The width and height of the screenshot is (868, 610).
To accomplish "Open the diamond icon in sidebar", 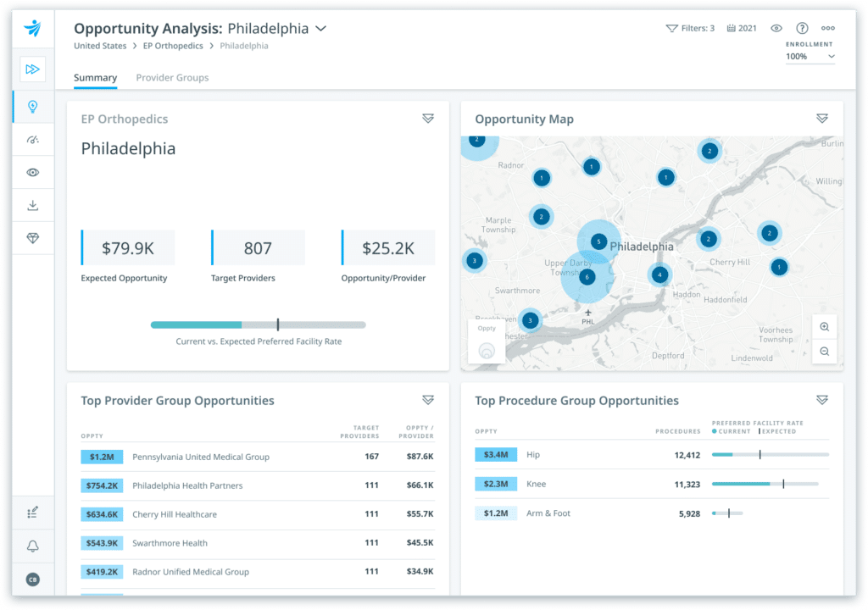I will 33,238.
